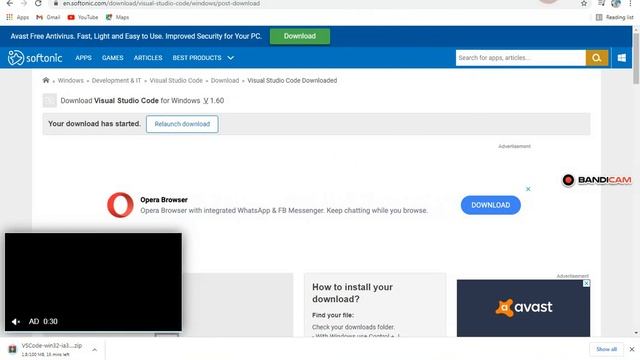This screenshot has height=360, width=640.
Task: Expand the BEST PRODUCTS dropdown
Action: tap(203, 58)
